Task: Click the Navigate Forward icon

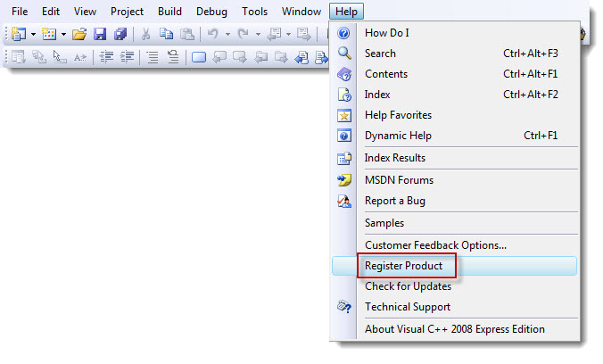Action: pos(304,34)
